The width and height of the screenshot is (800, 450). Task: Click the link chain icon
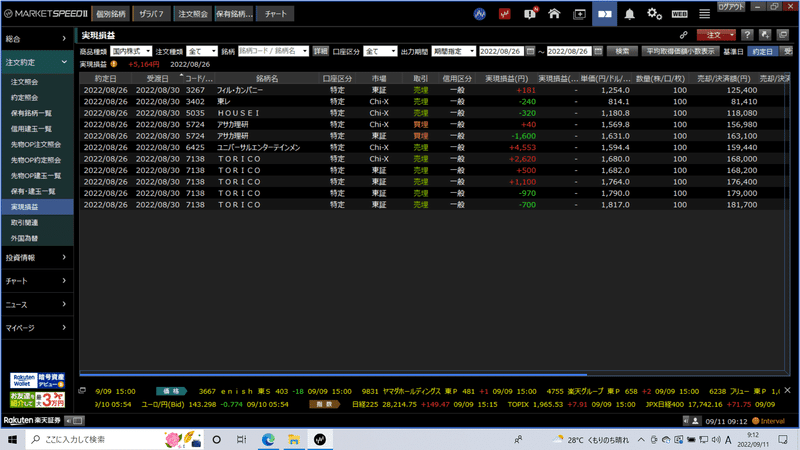[683, 35]
